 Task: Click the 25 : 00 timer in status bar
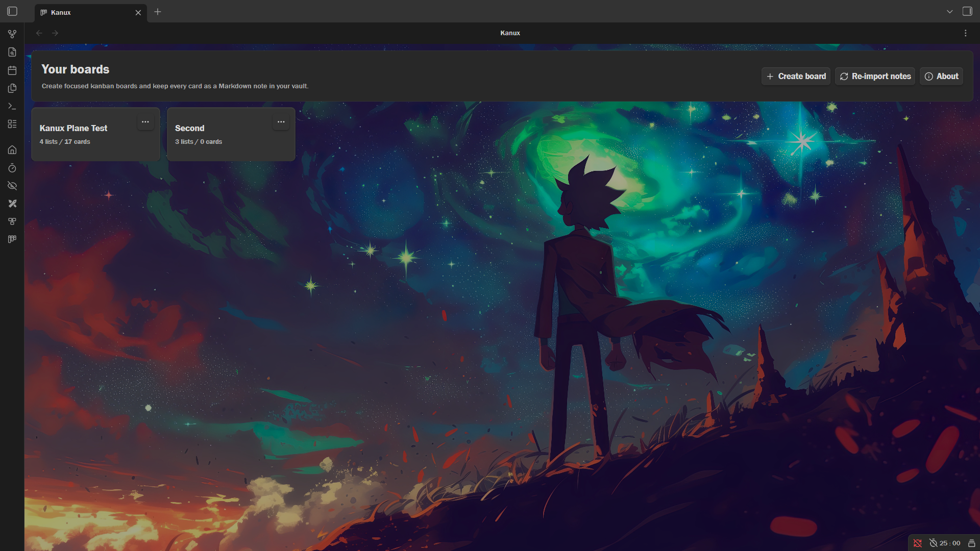945,543
